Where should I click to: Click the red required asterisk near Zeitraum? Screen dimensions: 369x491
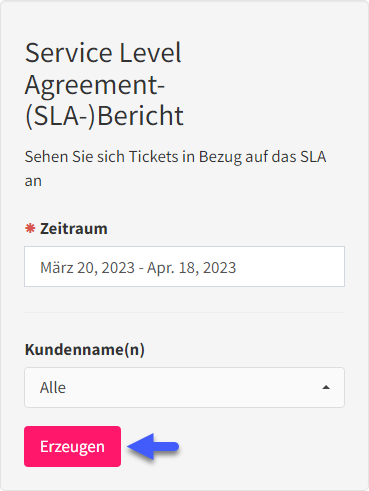coord(30,228)
